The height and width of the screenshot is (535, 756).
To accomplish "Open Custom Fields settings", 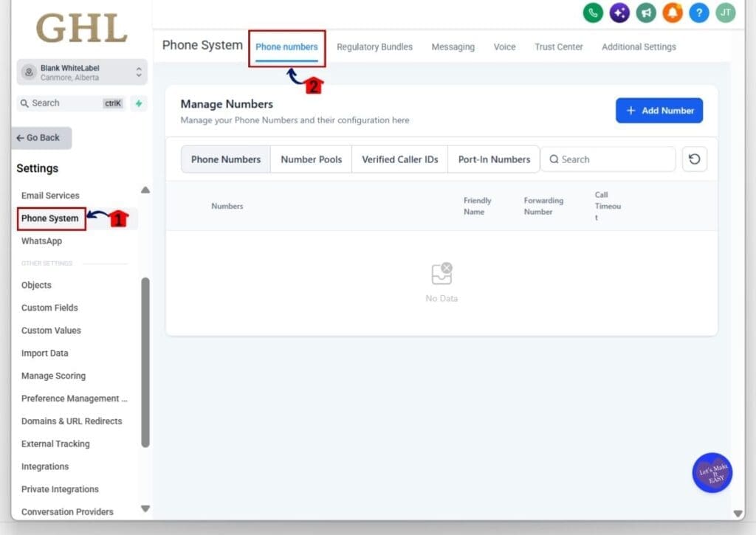I will [x=49, y=308].
